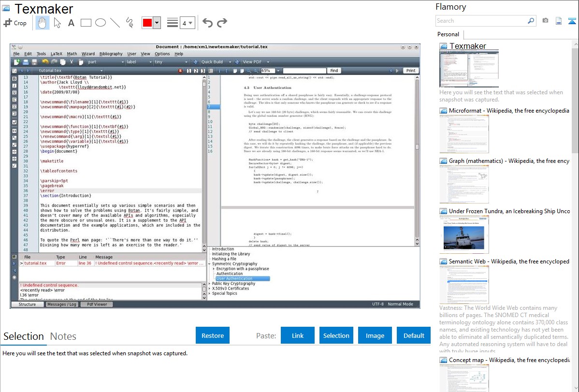Expand the Symmetric Cryptography tree node
579x392 pixels.
pyautogui.click(x=209, y=264)
